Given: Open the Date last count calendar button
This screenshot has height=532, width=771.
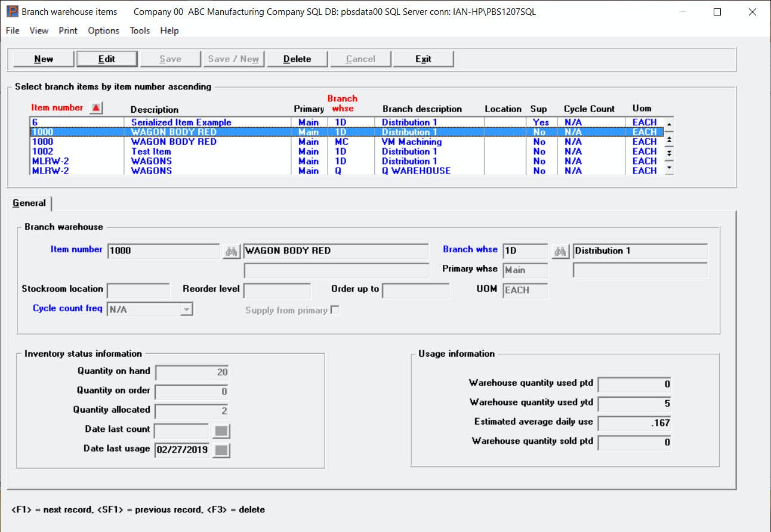Looking at the screenshot, I should click(x=221, y=431).
